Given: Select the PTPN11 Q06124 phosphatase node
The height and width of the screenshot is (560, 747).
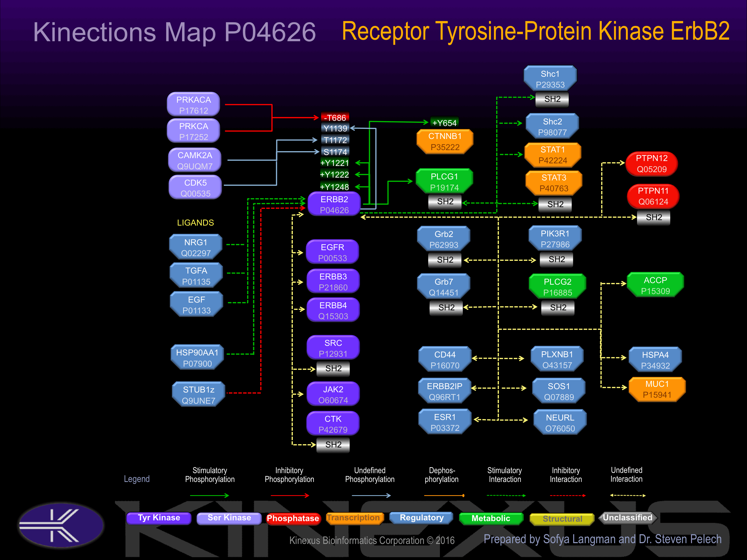Looking at the screenshot, I should [653, 196].
